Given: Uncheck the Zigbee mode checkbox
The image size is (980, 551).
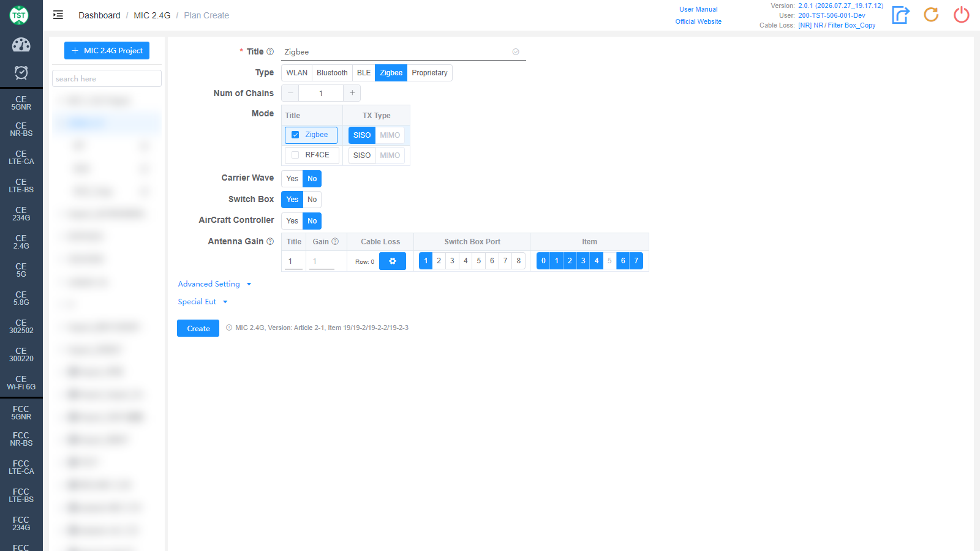Looking at the screenshot, I should [295, 135].
